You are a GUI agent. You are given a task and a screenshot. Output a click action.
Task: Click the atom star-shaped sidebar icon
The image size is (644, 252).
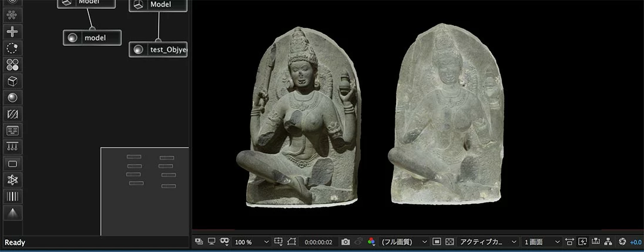12,180
